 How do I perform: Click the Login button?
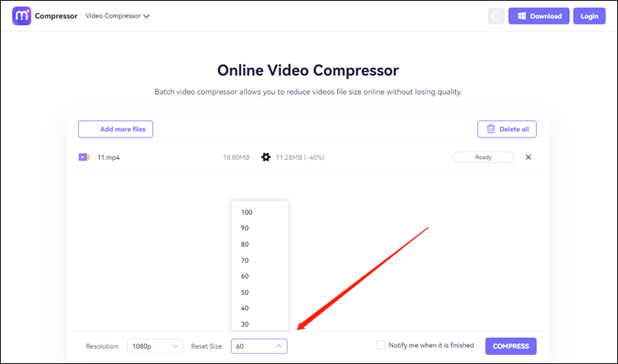[x=589, y=16]
